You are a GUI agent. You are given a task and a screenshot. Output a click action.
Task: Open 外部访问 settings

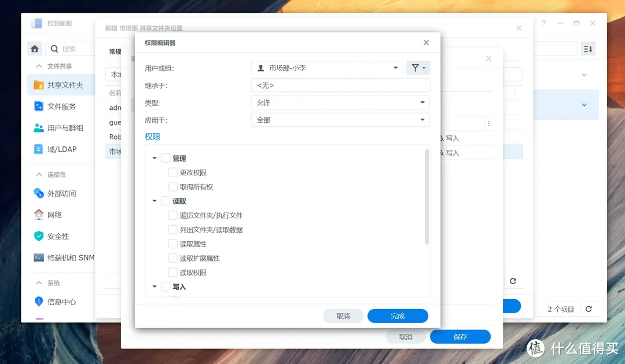(61, 193)
